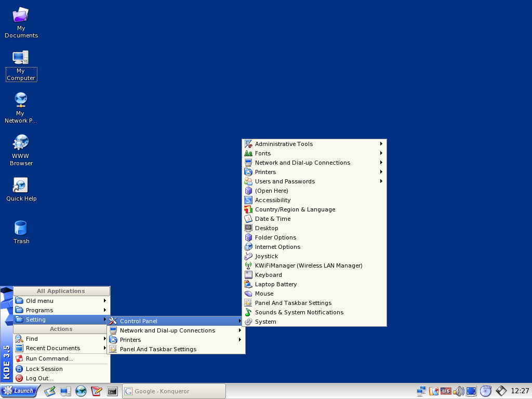532x399 pixels.
Task: Expand the Find submenu arrow
Action: click(105, 339)
